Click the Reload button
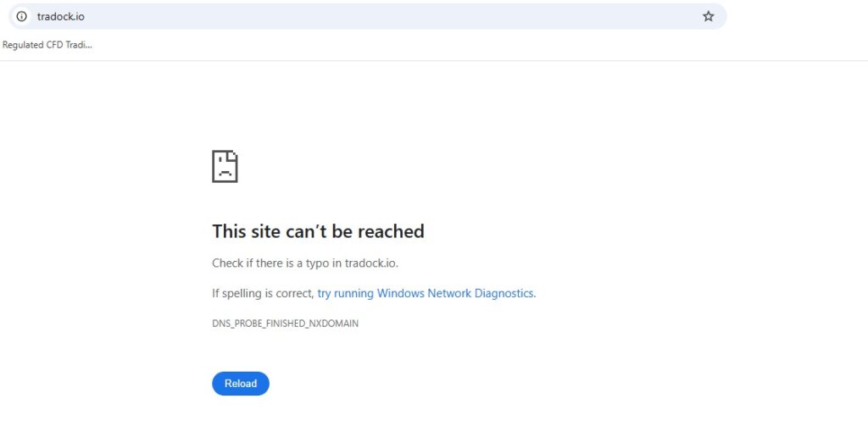 241,384
